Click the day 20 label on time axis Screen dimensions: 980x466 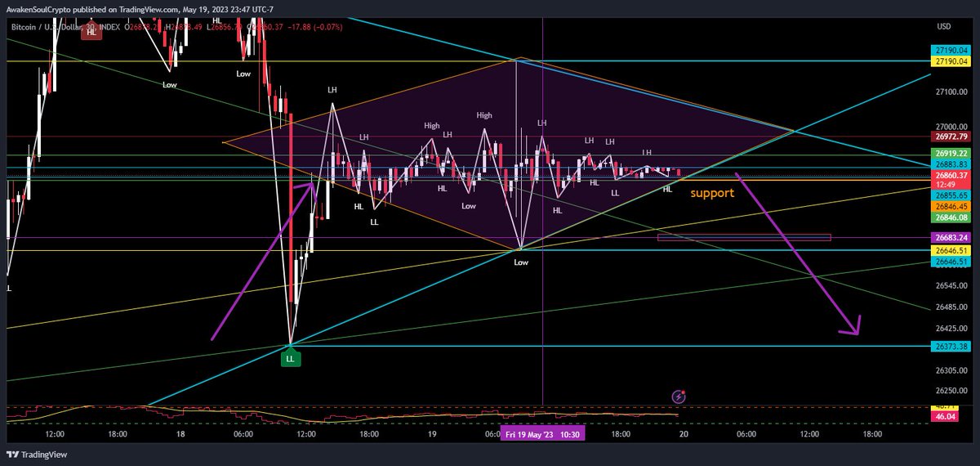[682, 435]
